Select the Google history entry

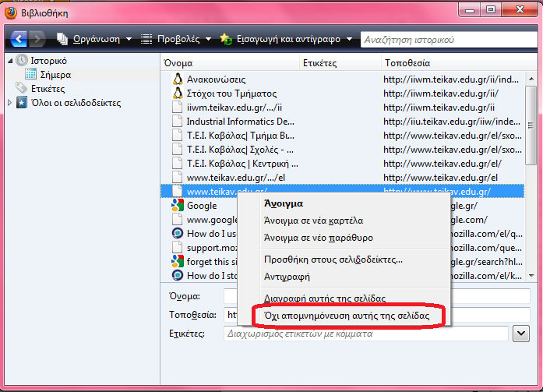point(202,206)
